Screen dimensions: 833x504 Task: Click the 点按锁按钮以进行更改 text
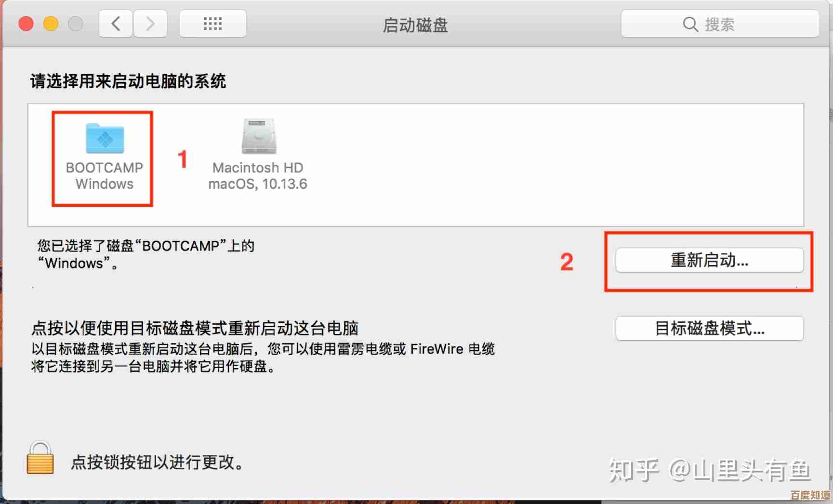157,463
